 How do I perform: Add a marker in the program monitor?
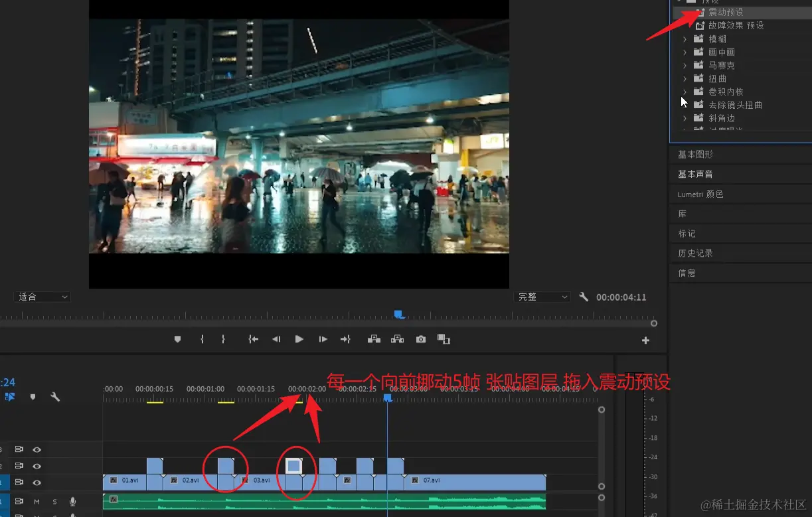(177, 339)
